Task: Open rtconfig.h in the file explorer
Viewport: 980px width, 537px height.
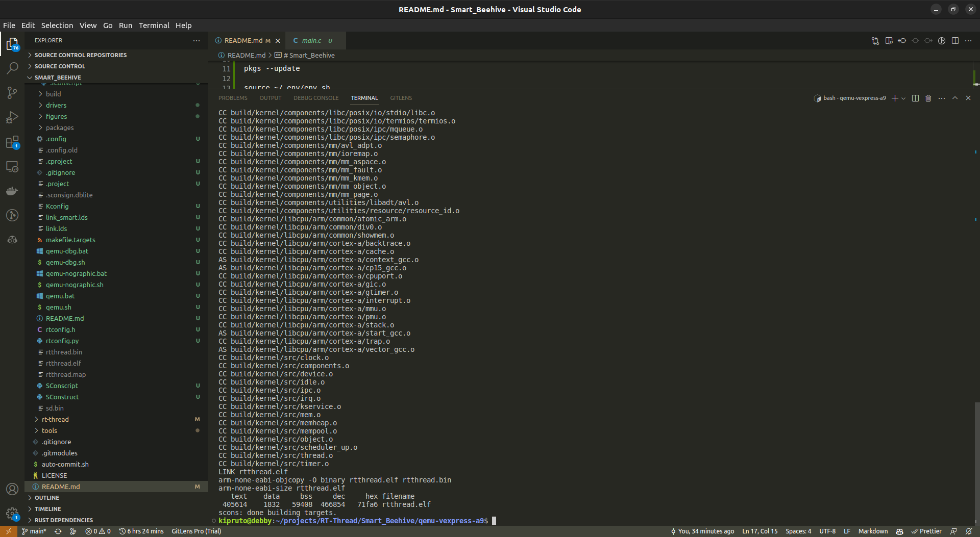Action: (60, 329)
